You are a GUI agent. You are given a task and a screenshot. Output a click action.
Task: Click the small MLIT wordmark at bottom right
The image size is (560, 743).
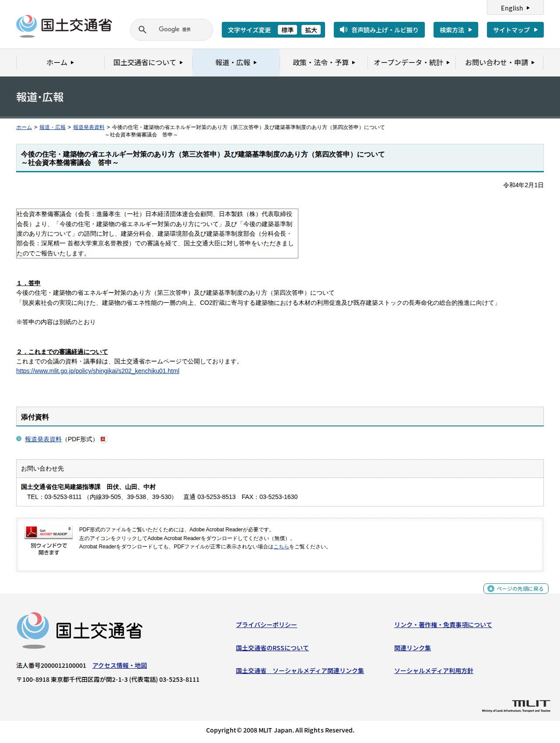click(x=516, y=705)
